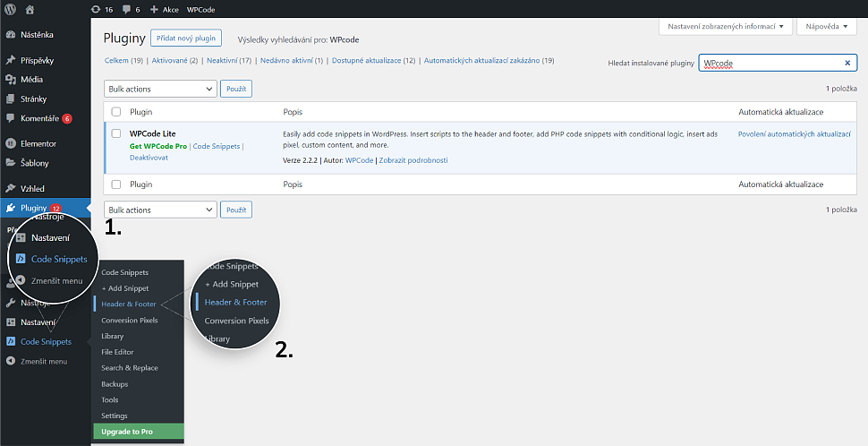Screen dimensions: 868x446
Task: Click Deaktivovat for WPCode Lite
Action: pyautogui.click(x=149, y=158)
